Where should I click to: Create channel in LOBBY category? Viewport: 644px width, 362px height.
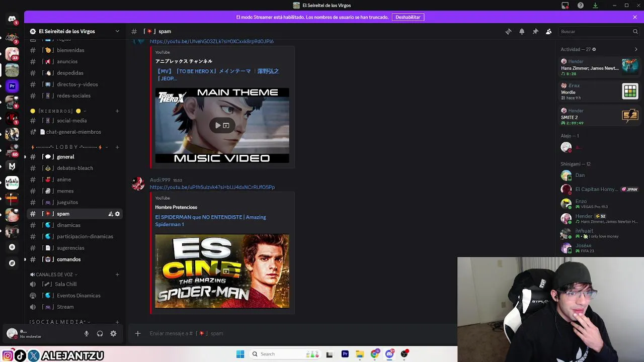click(117, 147)
